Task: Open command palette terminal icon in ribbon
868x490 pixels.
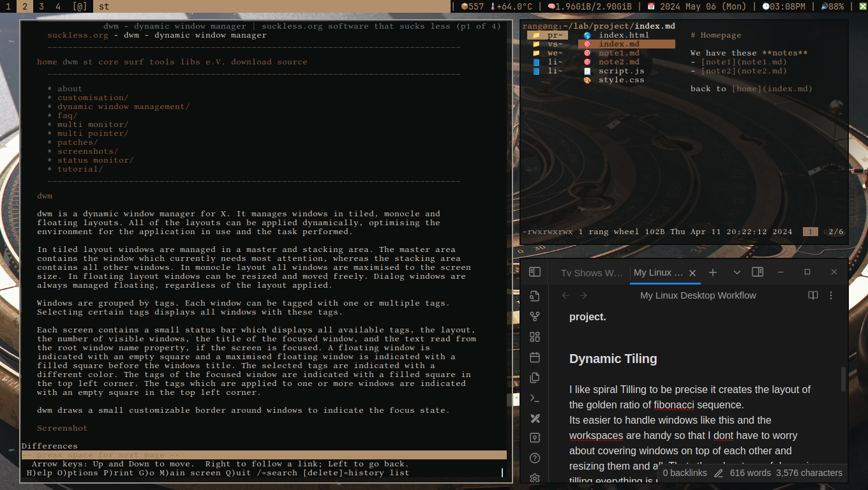Action: pyautogui.click(x=535, y=398)
